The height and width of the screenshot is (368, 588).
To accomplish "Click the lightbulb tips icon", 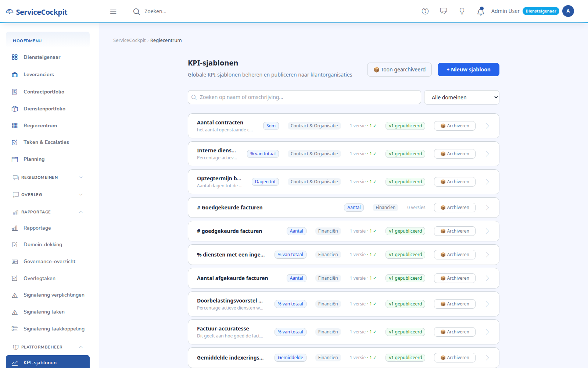I will [462, 11].
